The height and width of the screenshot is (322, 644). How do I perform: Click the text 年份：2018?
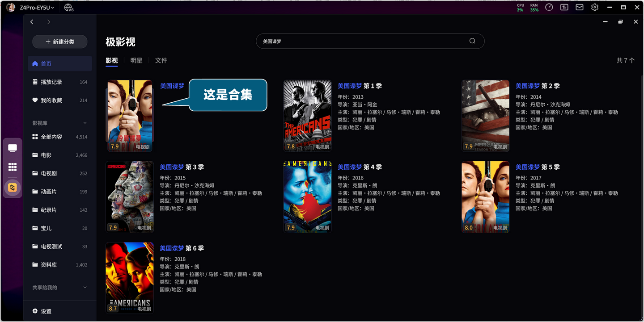(173, 259)
